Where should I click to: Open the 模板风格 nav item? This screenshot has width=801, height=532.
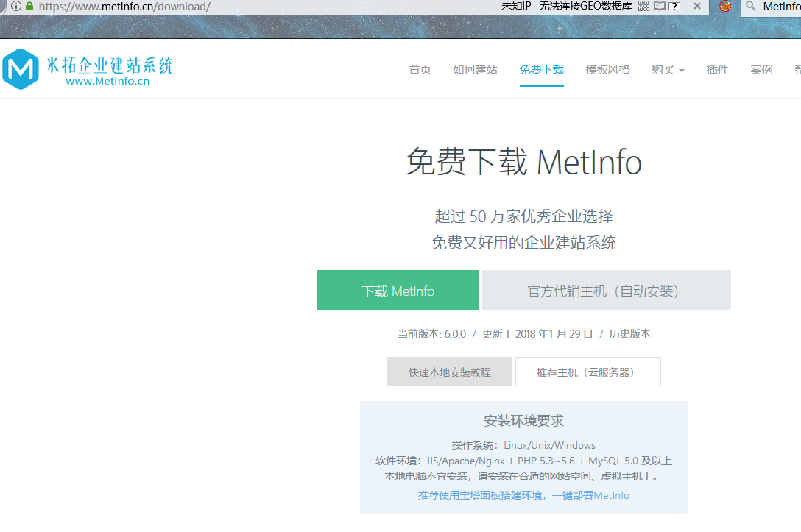(607, 69)
